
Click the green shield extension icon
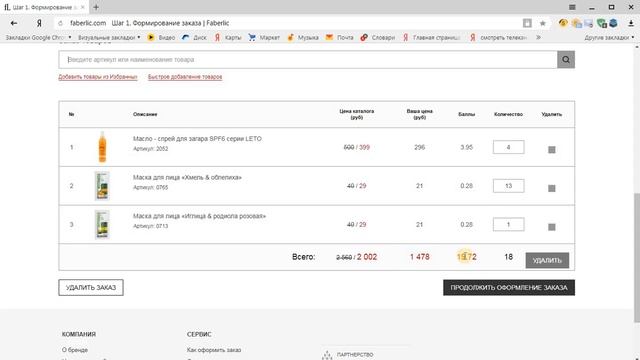(601, 23)
